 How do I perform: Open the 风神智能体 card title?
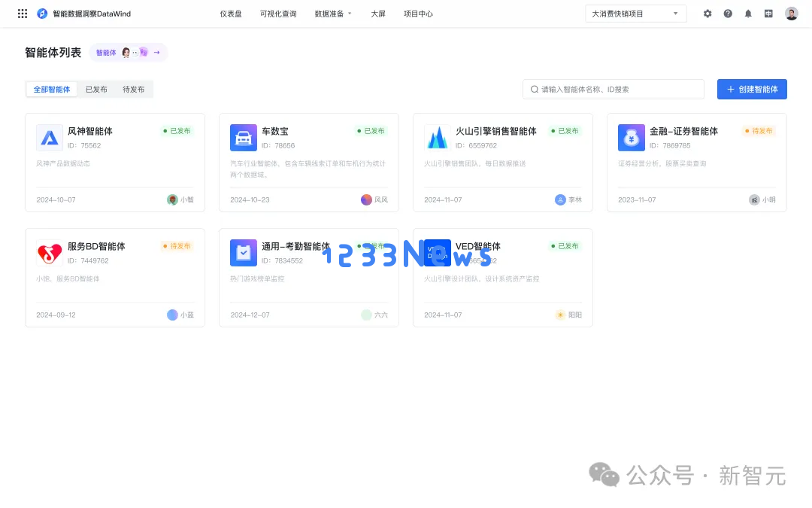(90, 131)
